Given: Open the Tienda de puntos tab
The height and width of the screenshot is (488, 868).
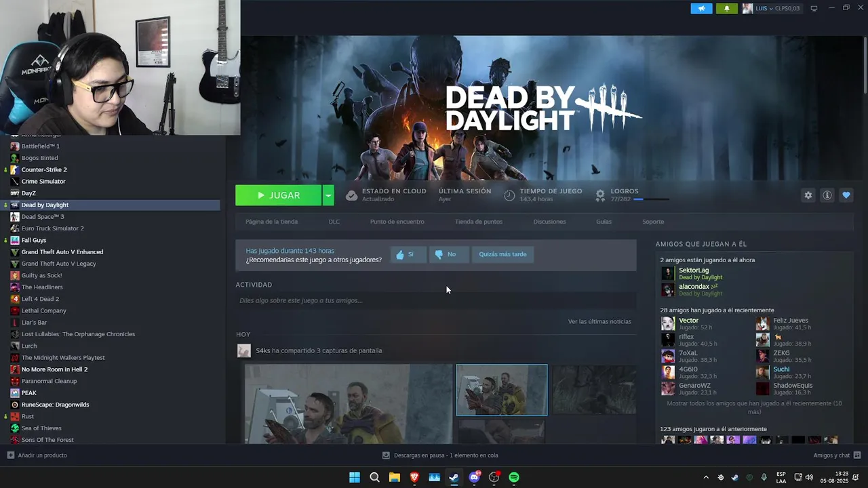Looking at the screenshot, I should tap(479, 222).
